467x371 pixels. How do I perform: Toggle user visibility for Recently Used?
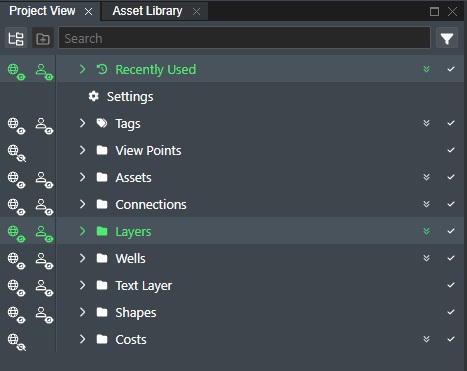(44, 72)
